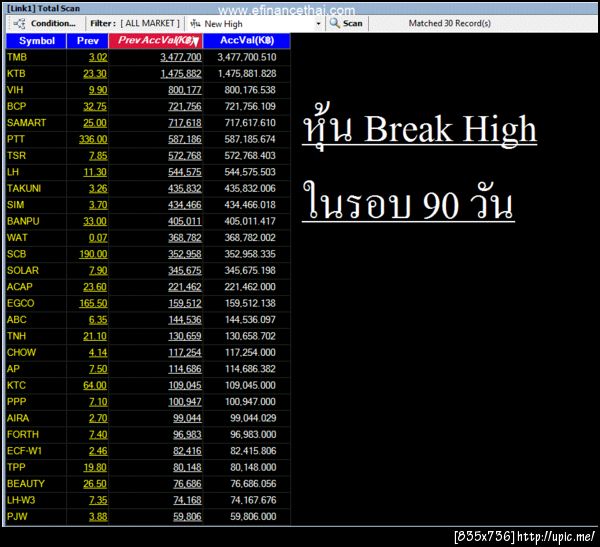
Task: Sort by Prev column header
Action: tap(88, 41)
